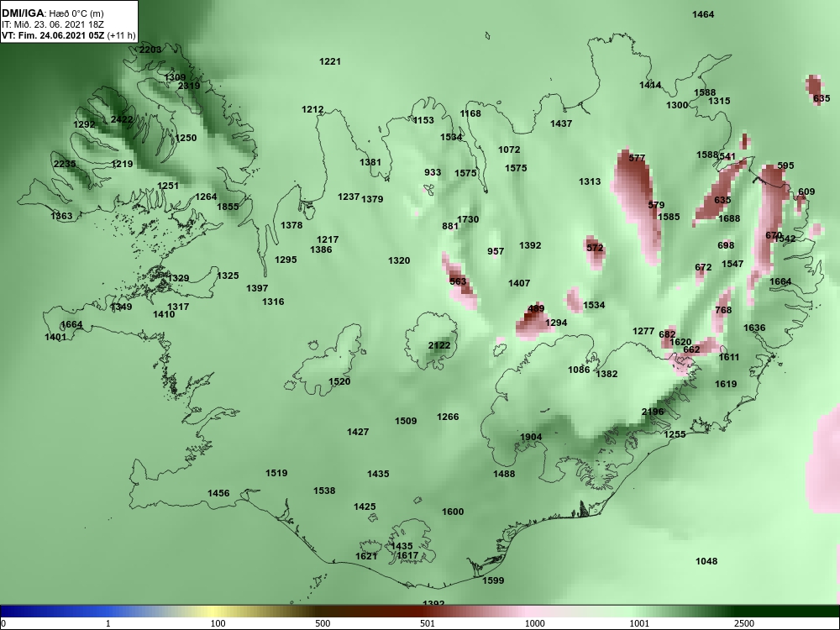840x630 pixels.
Task: Click the 1621 value on the southern glacier
Action: [x=366, y=557]
